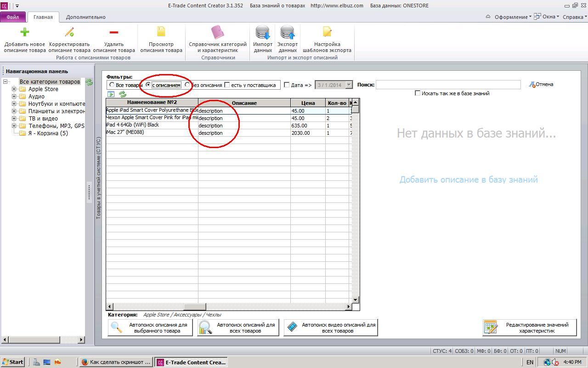
Task: Click Автопоиск видео описаний для всех товаров
Action: click(331, 328)
